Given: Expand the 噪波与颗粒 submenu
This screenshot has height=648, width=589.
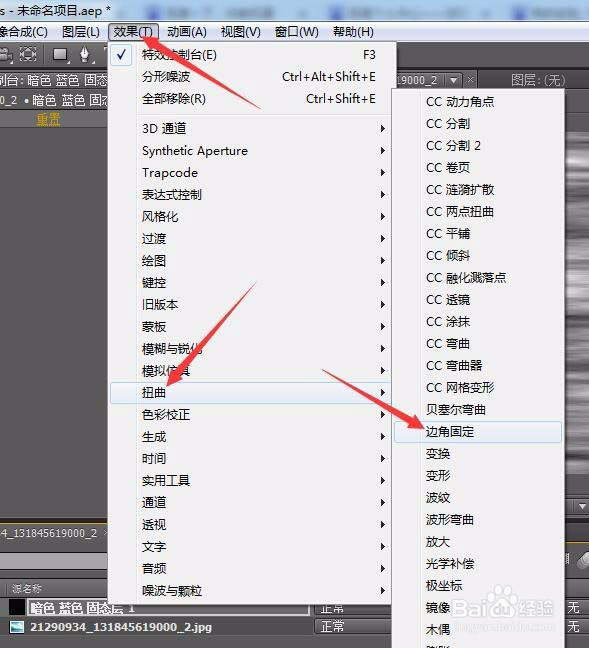Looking at the screenshot, I should 250,590.
